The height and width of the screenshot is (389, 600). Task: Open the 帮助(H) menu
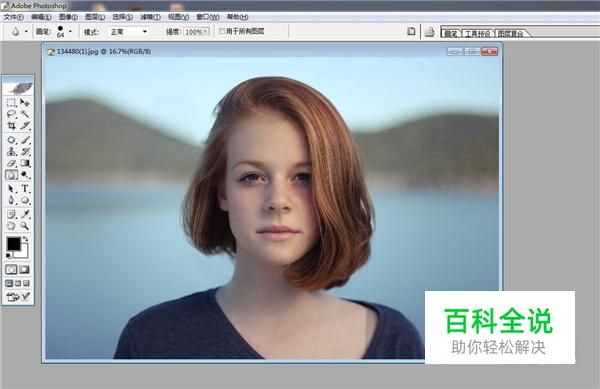(x=238, y=17)
